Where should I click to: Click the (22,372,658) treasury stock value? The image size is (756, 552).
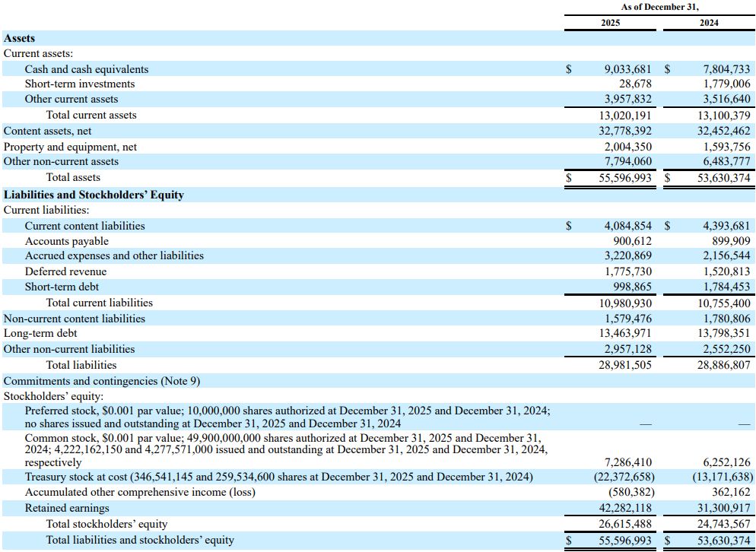(624, 477)
